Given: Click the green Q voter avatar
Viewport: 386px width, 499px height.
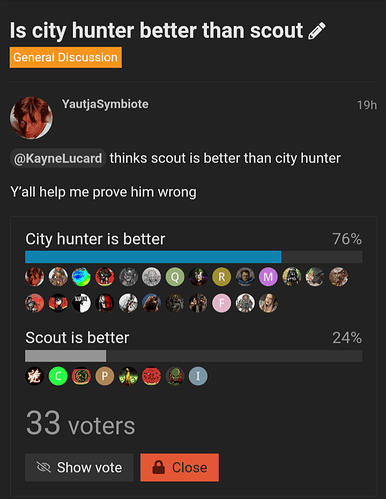Looking at the screenshot, I should 175,277.
